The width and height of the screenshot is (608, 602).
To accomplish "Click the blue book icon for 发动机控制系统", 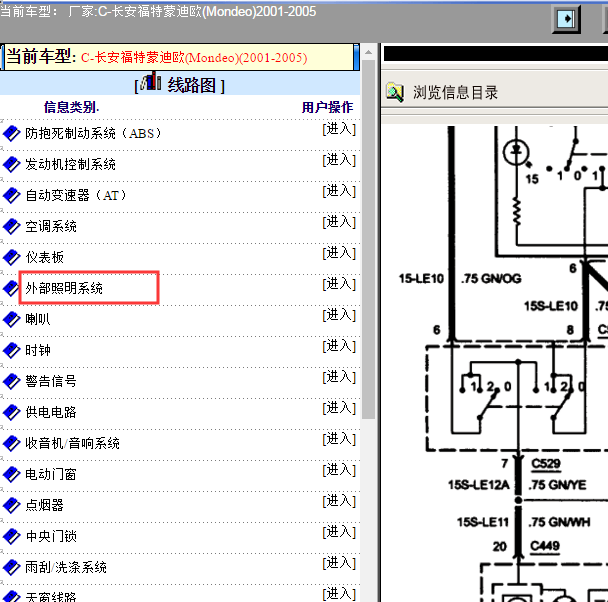I will pos(11,165).
